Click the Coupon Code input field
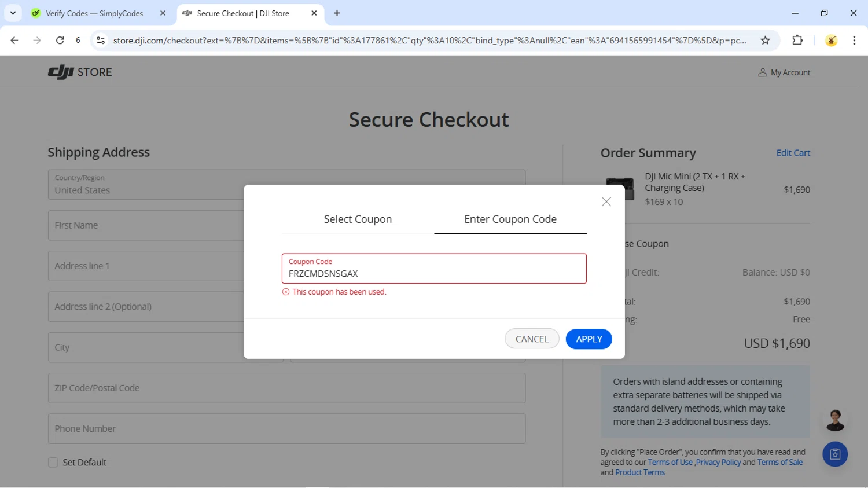868x488 pixels. point(434,269)
